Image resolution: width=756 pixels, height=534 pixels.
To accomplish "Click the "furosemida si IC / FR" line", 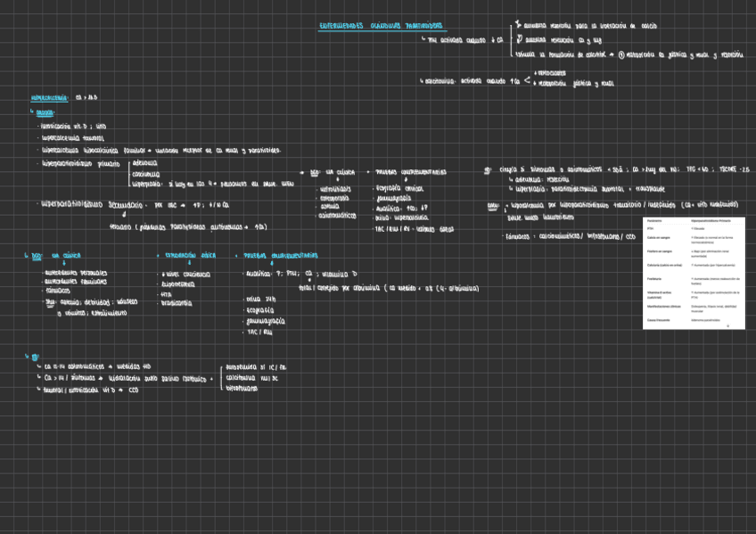I will 256,366.
